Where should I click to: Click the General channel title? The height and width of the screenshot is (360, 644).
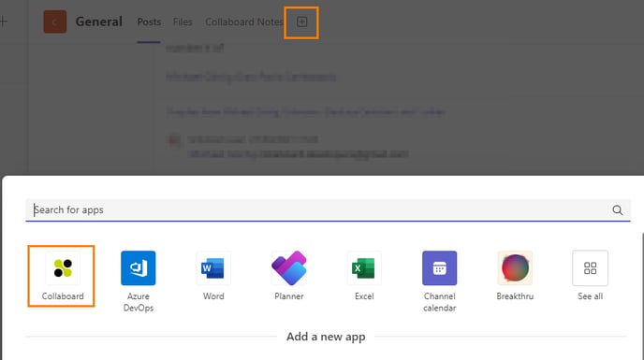click(x=99, y=22)
